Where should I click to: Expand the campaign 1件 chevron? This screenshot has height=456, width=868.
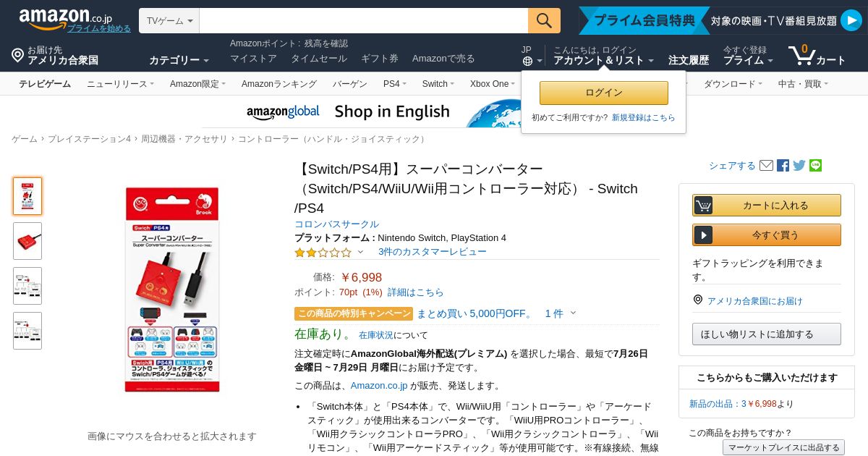point(573,313)
